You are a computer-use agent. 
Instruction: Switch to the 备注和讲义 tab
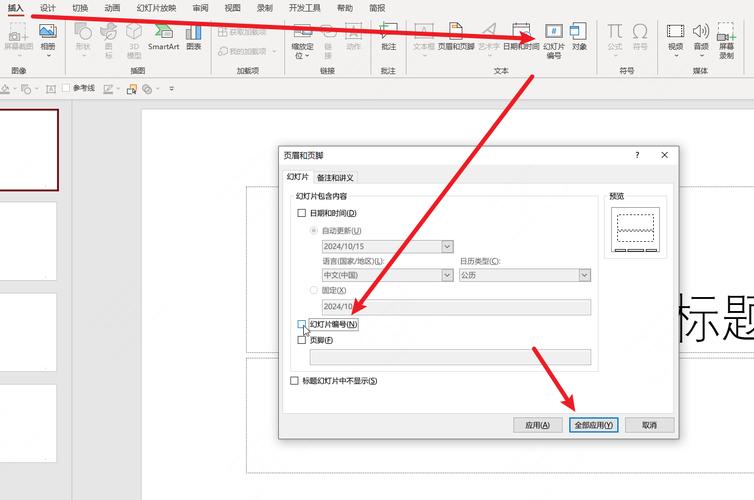335,177
